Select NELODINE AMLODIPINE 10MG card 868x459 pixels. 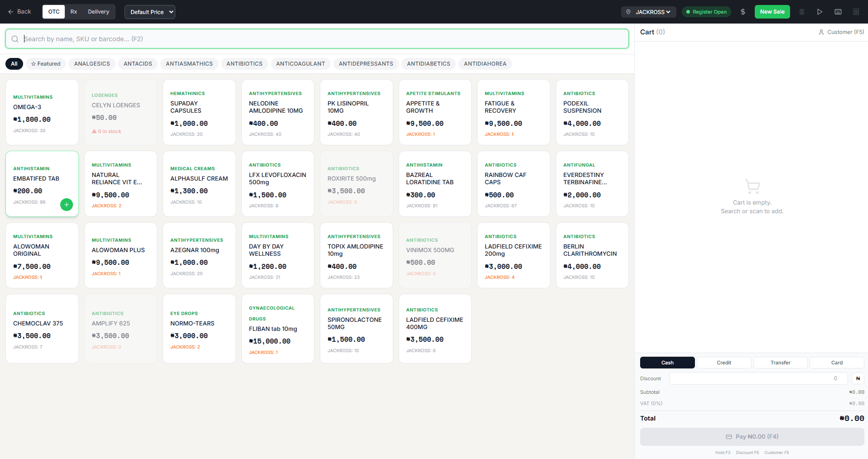point(278,112)
